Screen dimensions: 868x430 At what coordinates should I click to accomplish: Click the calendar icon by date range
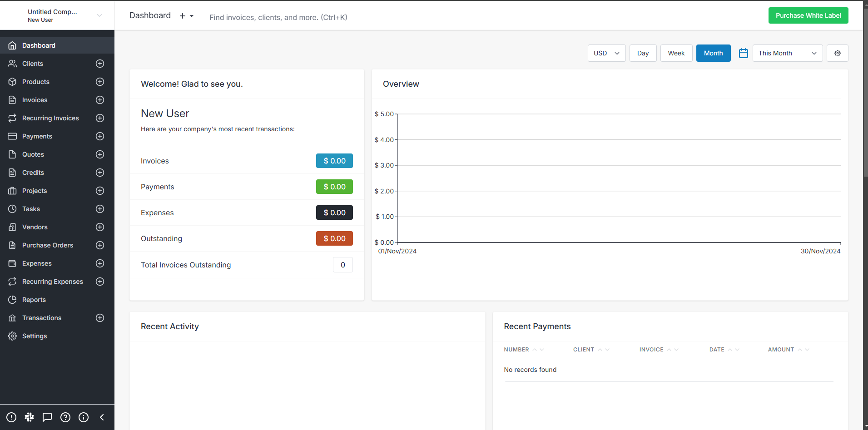743,53
